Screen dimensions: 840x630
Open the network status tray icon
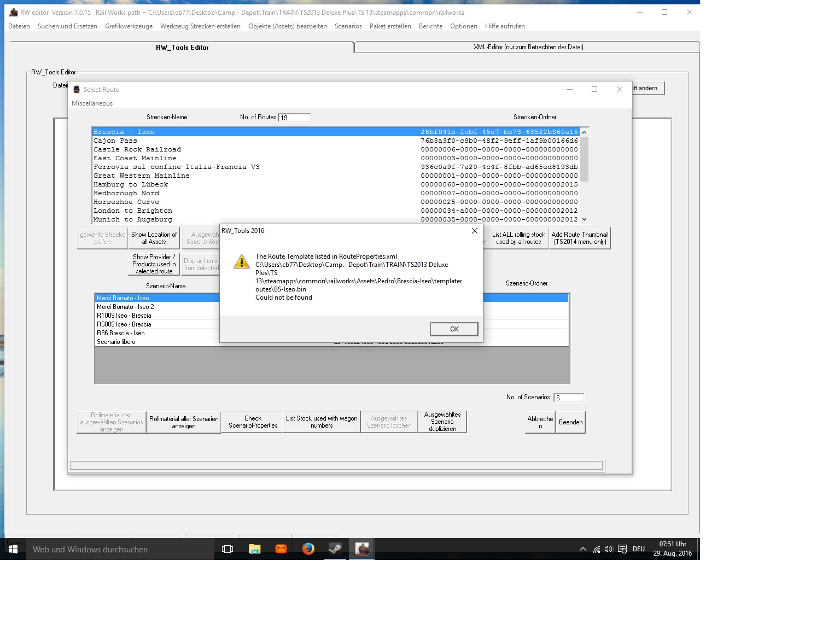[x=597, y=549]
